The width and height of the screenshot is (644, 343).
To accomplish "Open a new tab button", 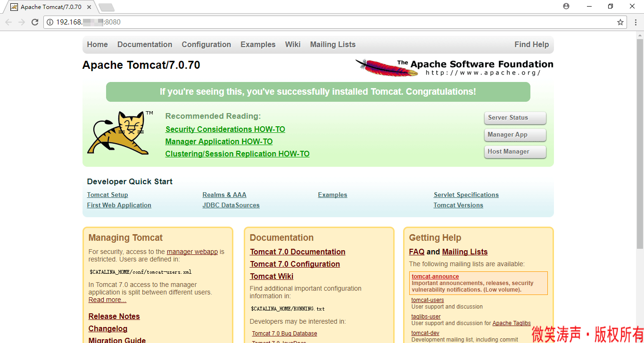I will click(x=107, y=7).
